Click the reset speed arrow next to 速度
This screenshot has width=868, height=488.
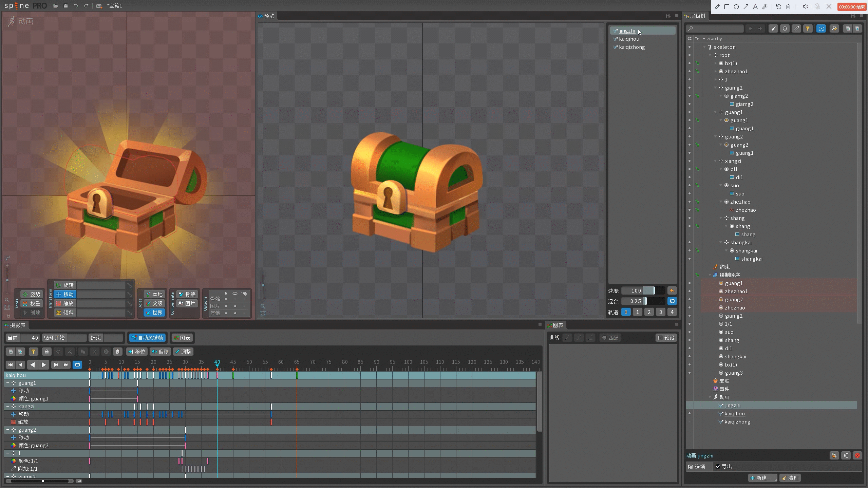coord(672,291)
